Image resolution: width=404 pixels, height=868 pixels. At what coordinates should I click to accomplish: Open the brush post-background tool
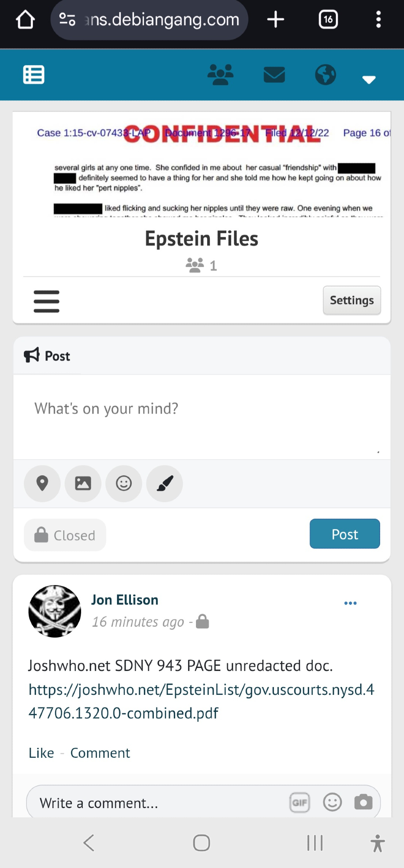(x=165, y=483)
